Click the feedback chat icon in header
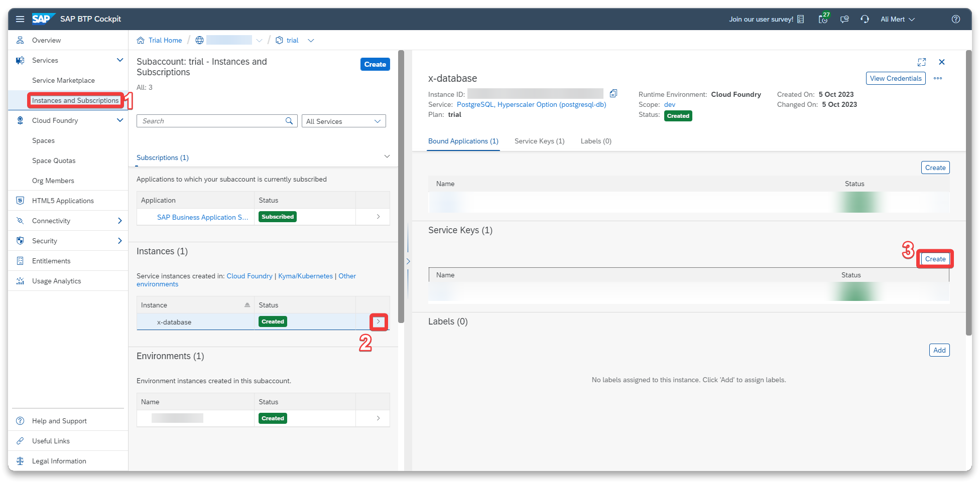This screenshot has height=483, width=980. 844,19
